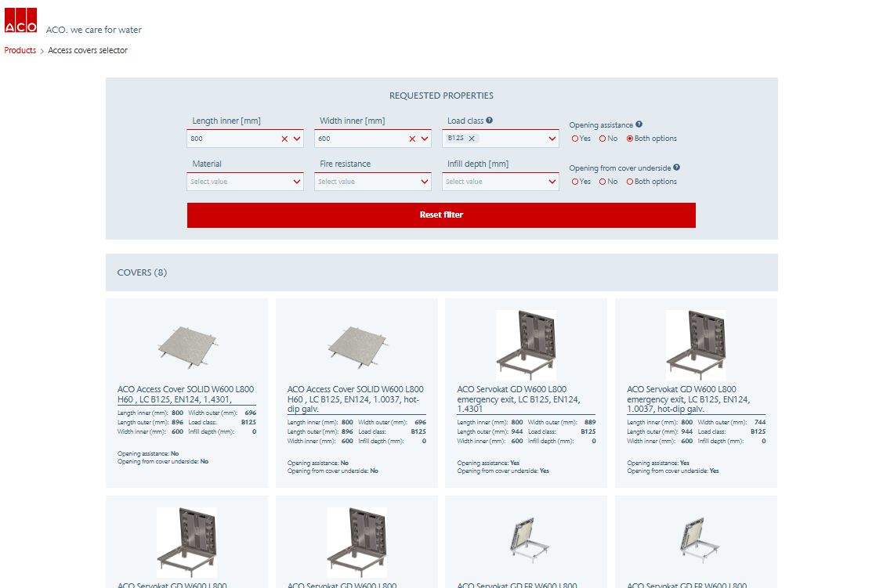This screenshot has width=894, height=588.
Task: Click Opening assistance info help icon
Action: click(x=639, y=124)
